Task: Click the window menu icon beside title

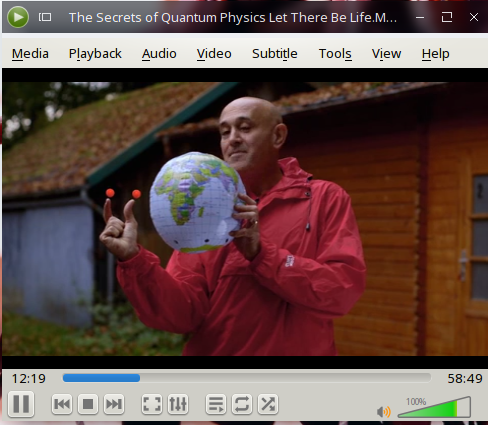Action: (45, 17)
